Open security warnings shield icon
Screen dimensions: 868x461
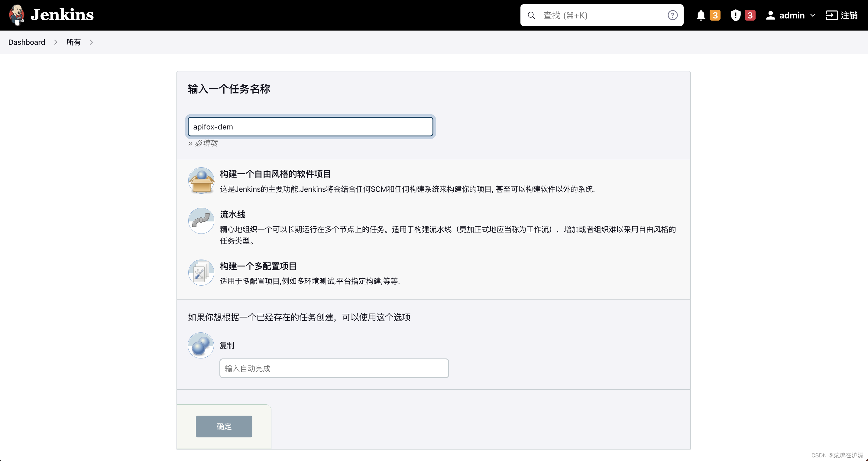coord(735,15)
